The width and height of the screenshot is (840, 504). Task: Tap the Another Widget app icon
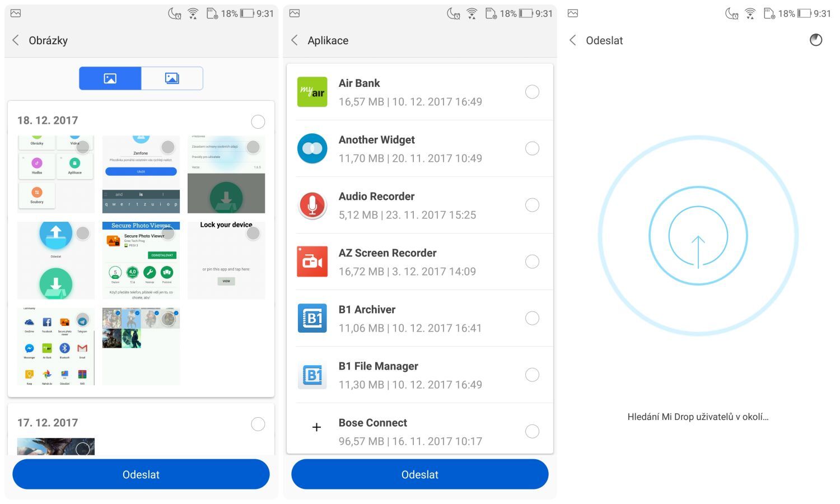coord(312,148)
